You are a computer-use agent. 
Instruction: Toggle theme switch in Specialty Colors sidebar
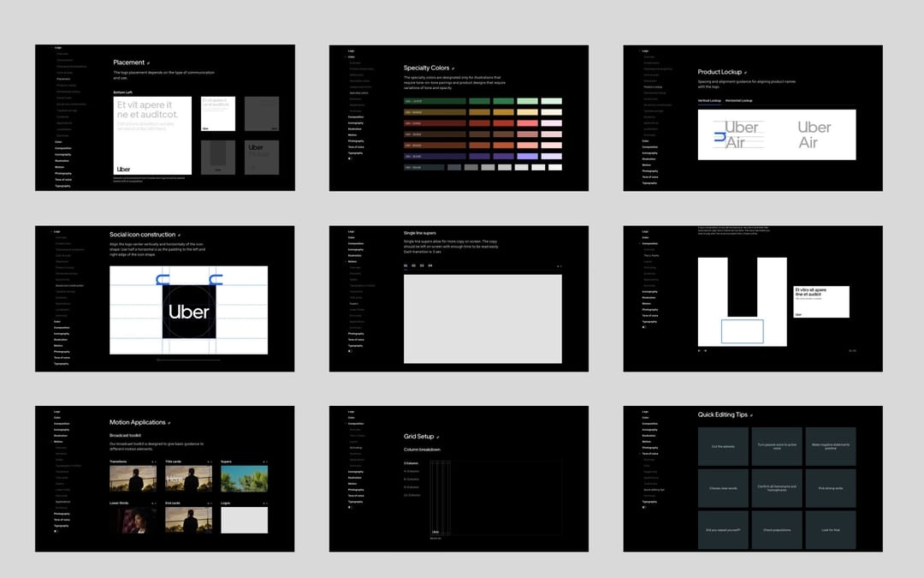tap(350, 158)
